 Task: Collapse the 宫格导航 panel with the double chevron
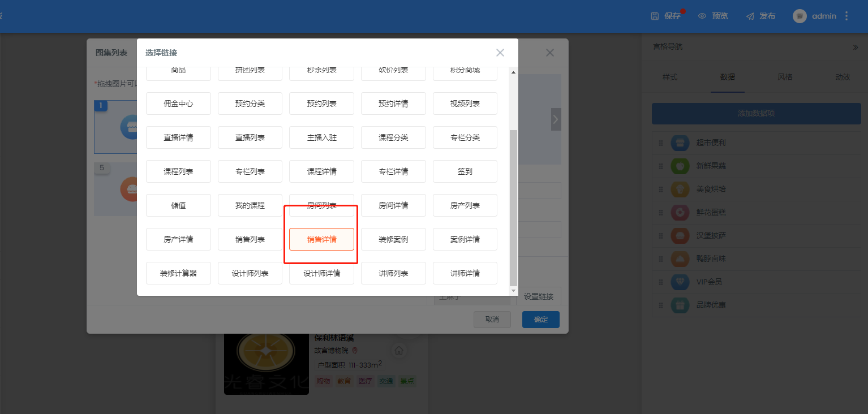(856, 48)
